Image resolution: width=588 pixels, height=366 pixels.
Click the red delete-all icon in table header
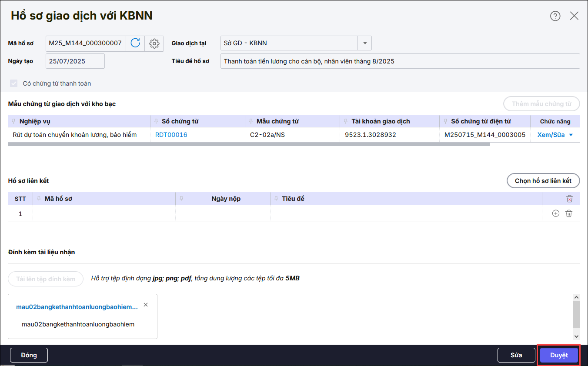coord(569,199)
